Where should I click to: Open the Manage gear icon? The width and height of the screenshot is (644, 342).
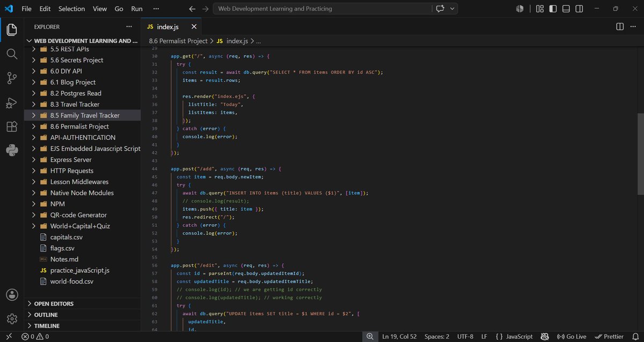(12, 318)
